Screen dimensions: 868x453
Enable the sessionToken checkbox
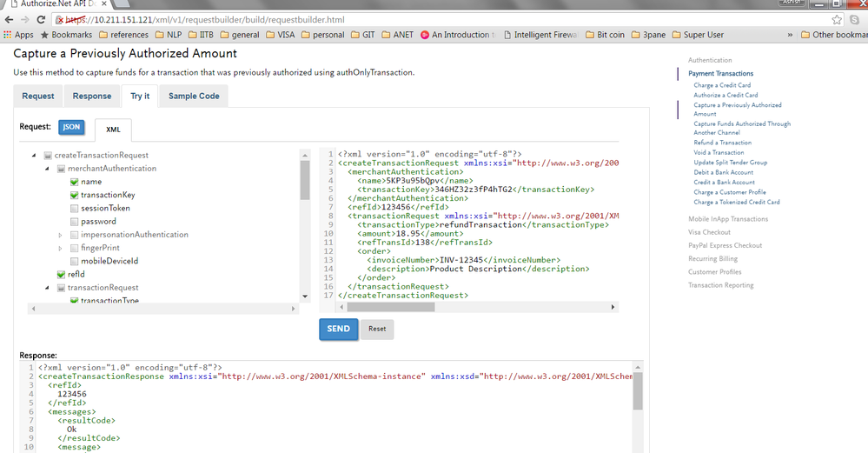click(x=74, y=209)
